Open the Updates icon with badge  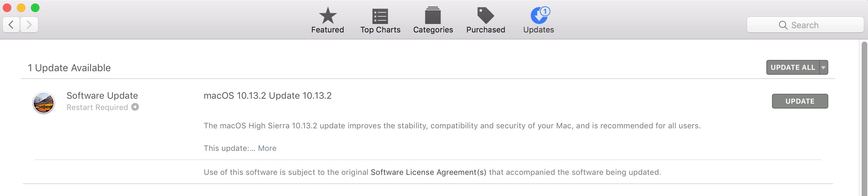(539, 16)
